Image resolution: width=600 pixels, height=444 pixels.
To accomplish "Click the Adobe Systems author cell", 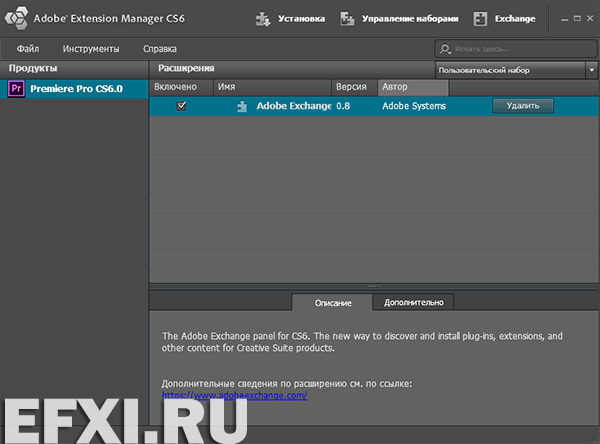I will coord(414,106).
